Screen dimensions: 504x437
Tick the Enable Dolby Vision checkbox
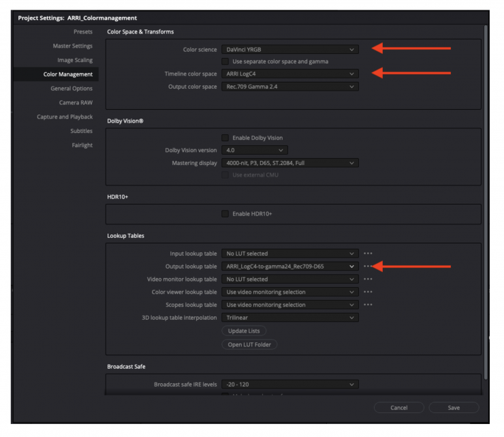pos(225,138)
